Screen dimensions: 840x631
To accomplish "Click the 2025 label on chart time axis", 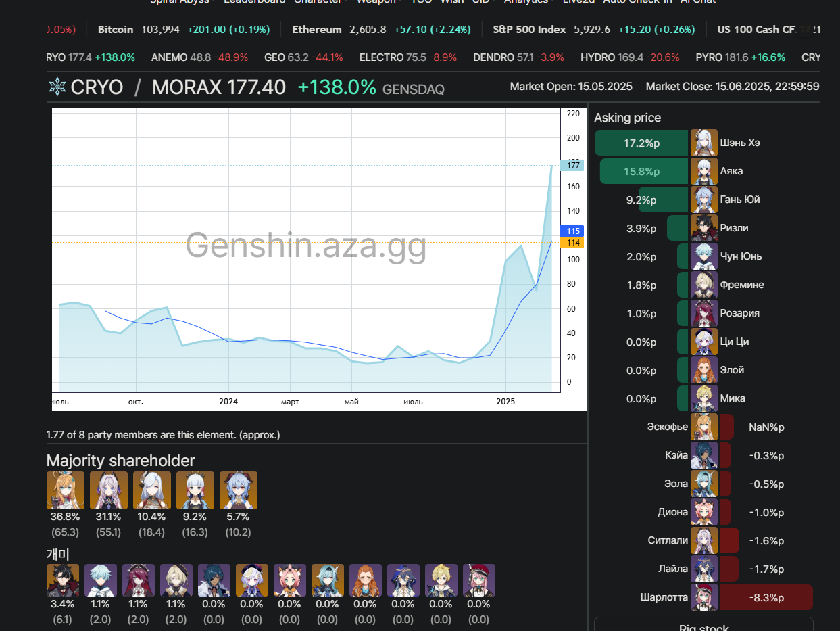I will click(505, 402).
